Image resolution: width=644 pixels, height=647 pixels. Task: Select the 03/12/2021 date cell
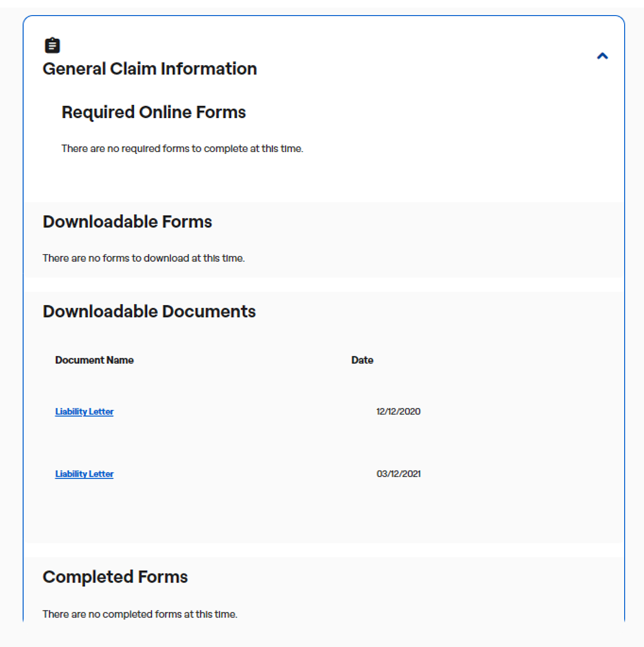pyautogui.click(x=398, y=474)
